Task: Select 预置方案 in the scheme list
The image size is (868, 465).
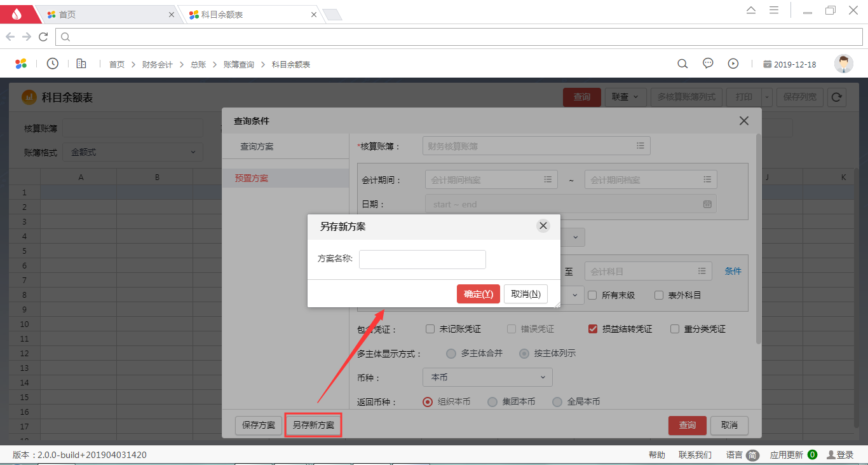Action: [x=252, y=178]
